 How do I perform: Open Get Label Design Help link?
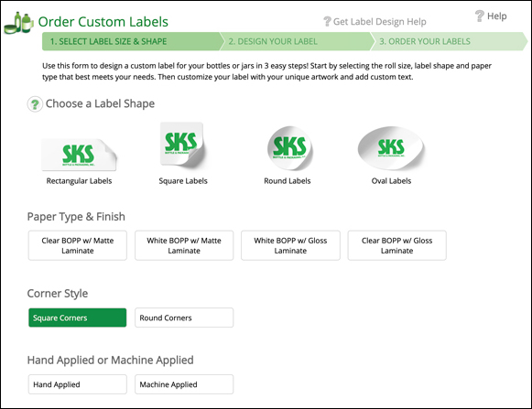379,22
